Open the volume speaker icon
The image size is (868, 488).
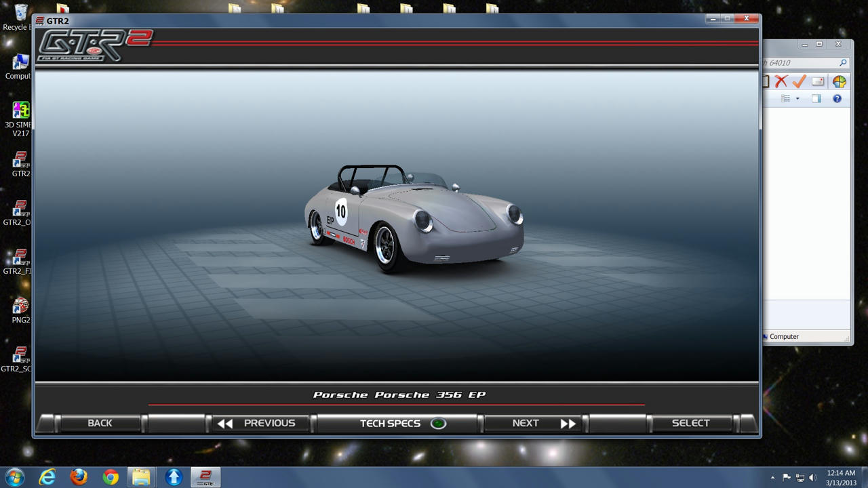point(813,478)
